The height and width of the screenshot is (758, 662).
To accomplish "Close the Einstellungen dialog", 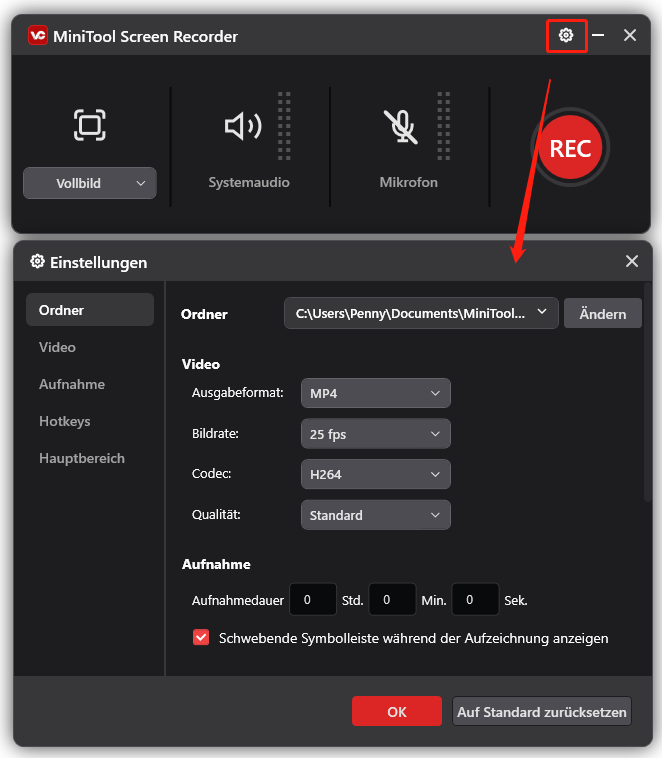I will 632,262.
